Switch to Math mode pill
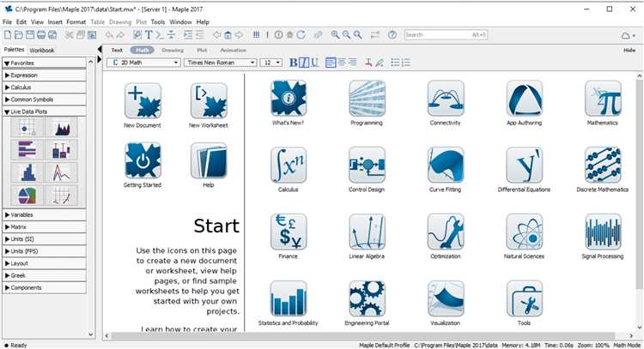This screenshot has width=644, height=349. [x=142, y=50]
